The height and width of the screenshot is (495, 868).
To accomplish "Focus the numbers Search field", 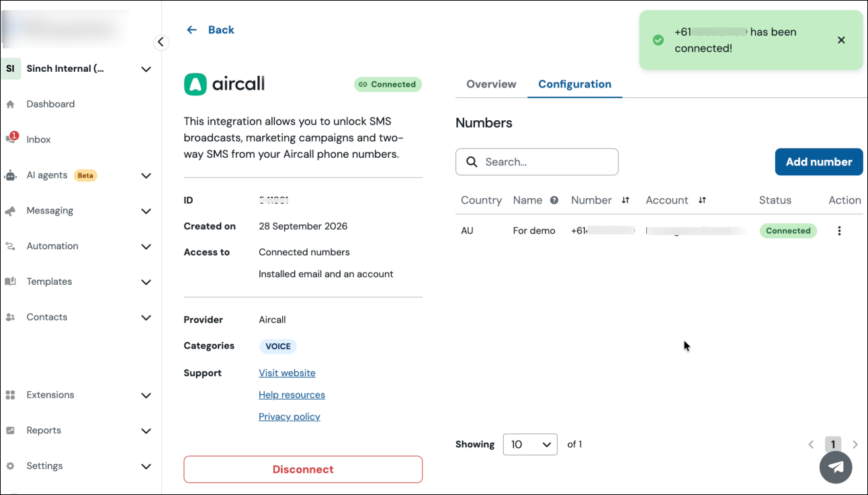I will click(x=537, y=162).
